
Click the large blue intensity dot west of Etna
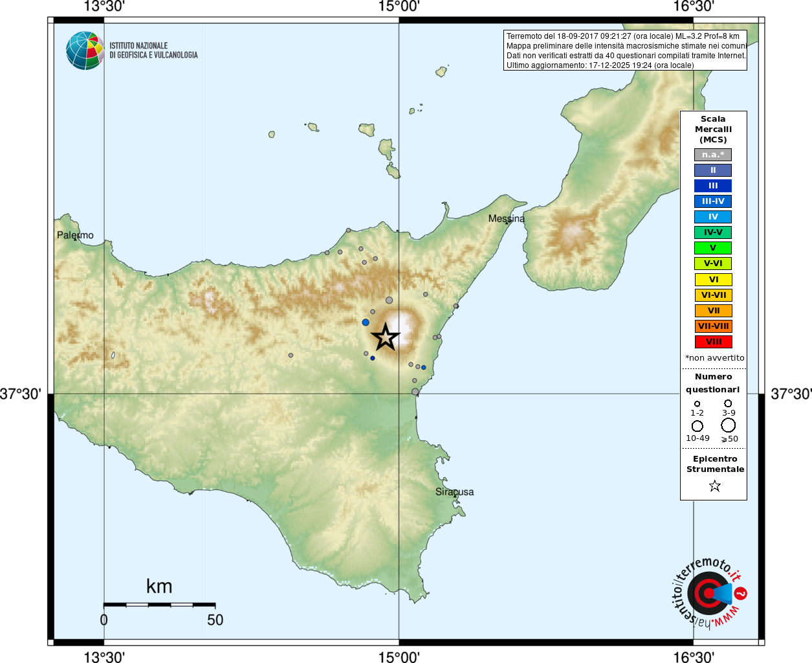click(366, 322)
